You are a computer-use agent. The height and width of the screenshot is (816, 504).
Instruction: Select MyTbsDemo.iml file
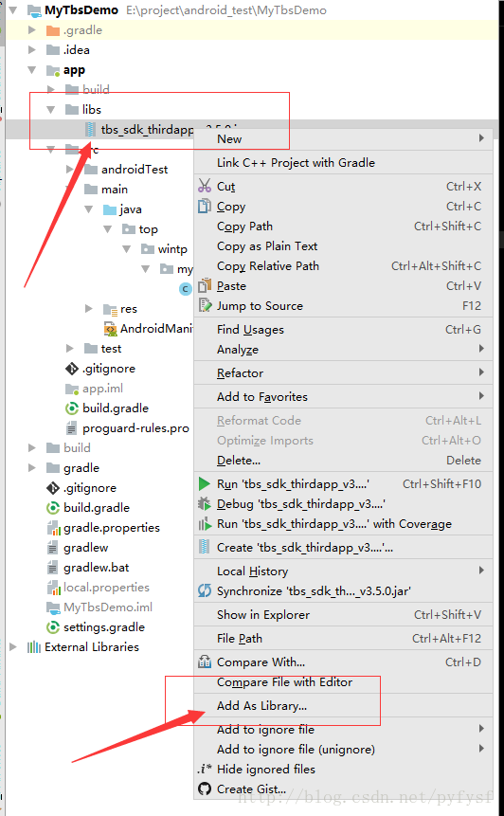click(108, 607)
